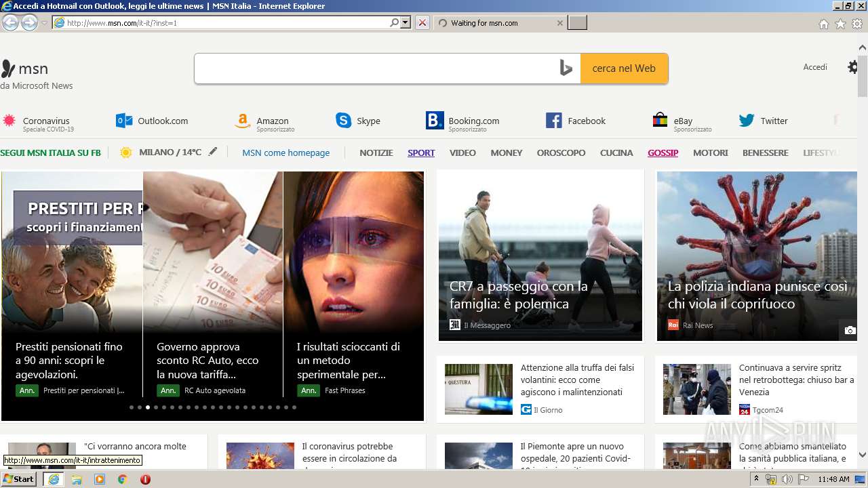Viewport: 868px width, 488px height.
Task: Click 'MSN come homepage' link
Action: point(286,153)
